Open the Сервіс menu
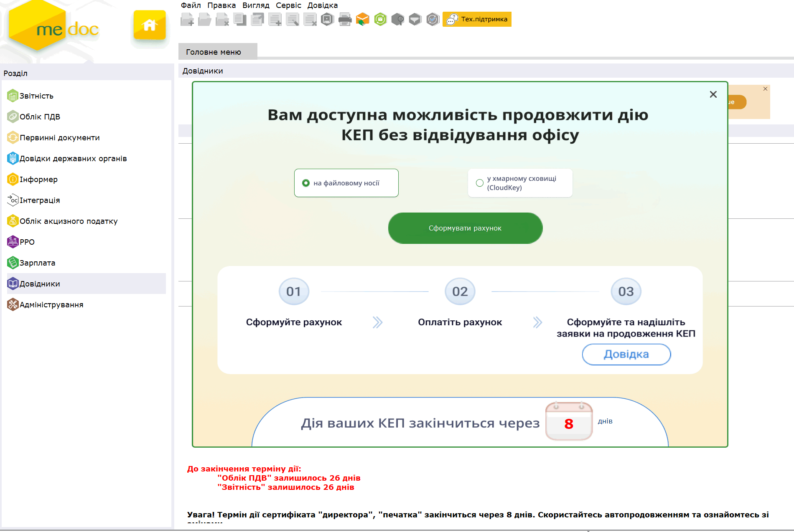794x532 pixels. (x=288, y=5)
